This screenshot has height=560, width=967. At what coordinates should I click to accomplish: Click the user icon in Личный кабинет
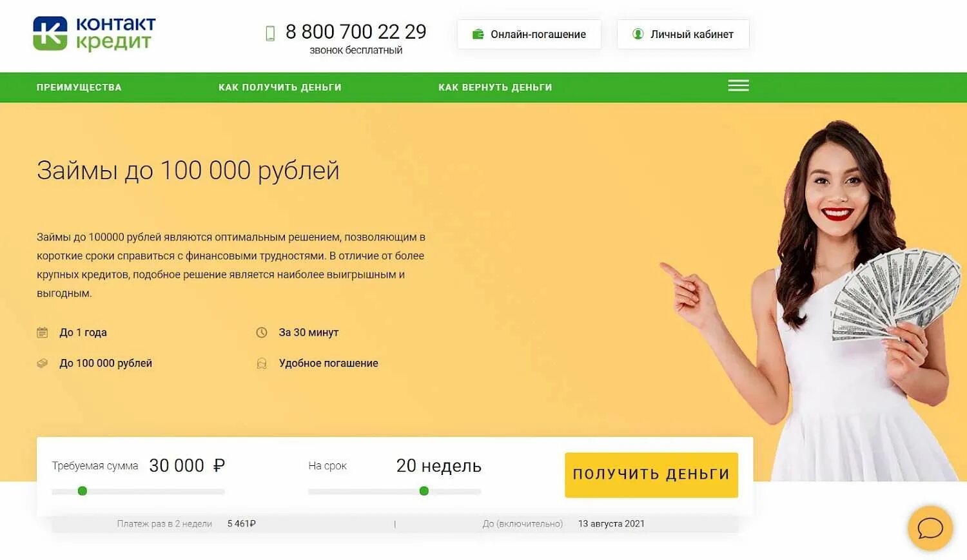[638, 34]
